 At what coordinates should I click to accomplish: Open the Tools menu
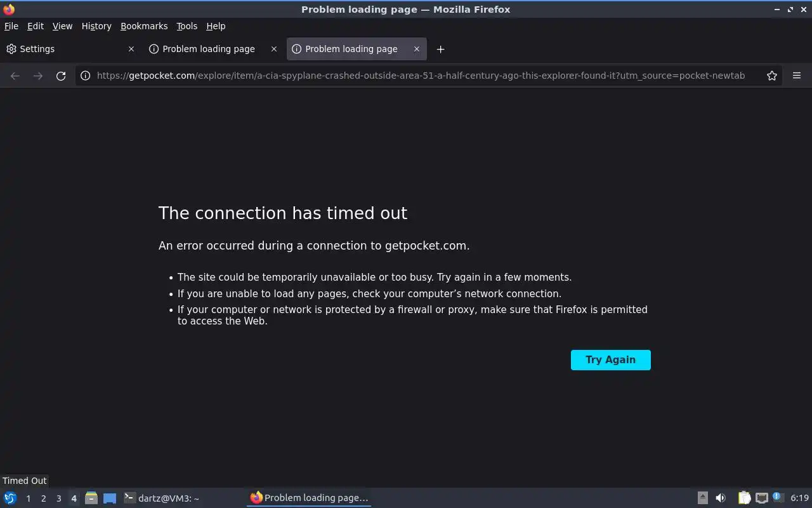(x=187, y=26)
